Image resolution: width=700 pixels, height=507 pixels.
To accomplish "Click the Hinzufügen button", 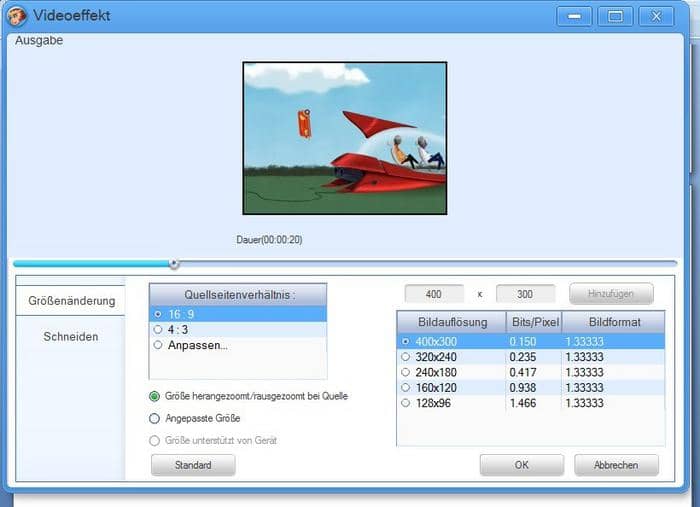I will pos(611,294).
